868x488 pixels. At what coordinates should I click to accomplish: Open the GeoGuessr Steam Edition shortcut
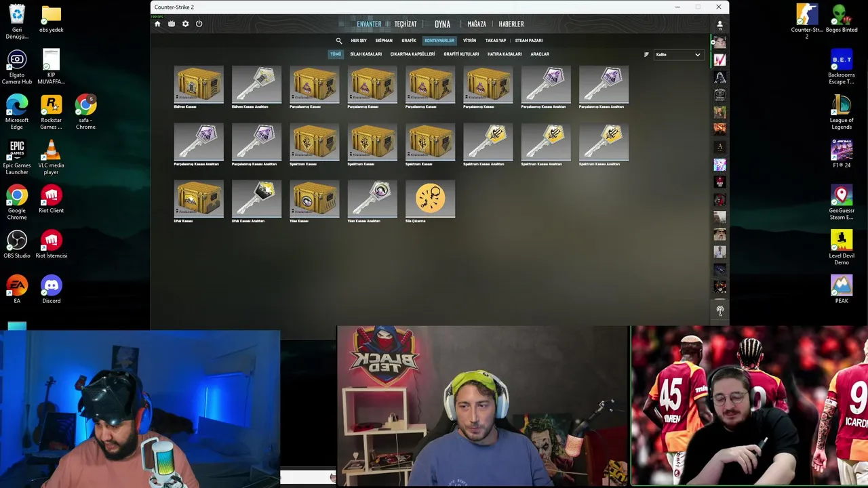coord(842,203)
